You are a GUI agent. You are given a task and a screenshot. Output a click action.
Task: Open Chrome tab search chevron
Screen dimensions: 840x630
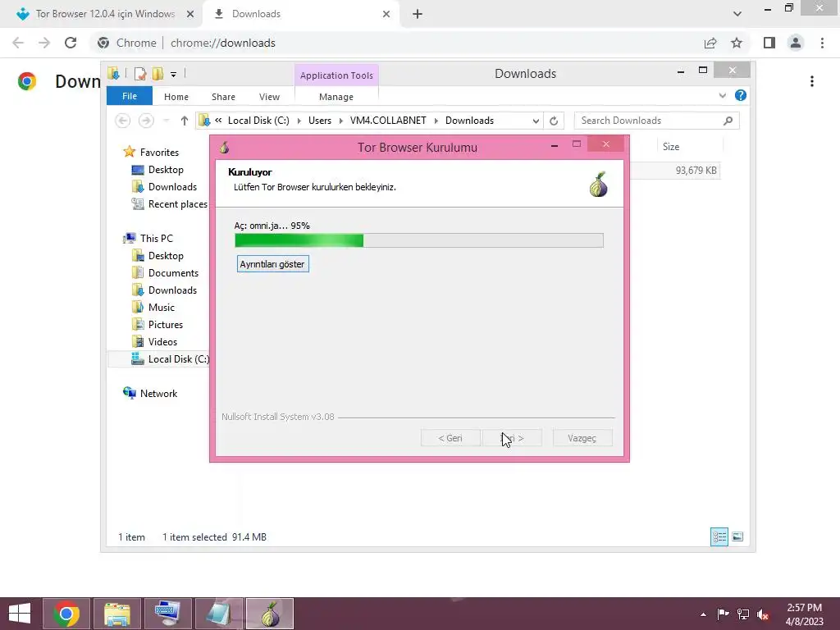737,14
